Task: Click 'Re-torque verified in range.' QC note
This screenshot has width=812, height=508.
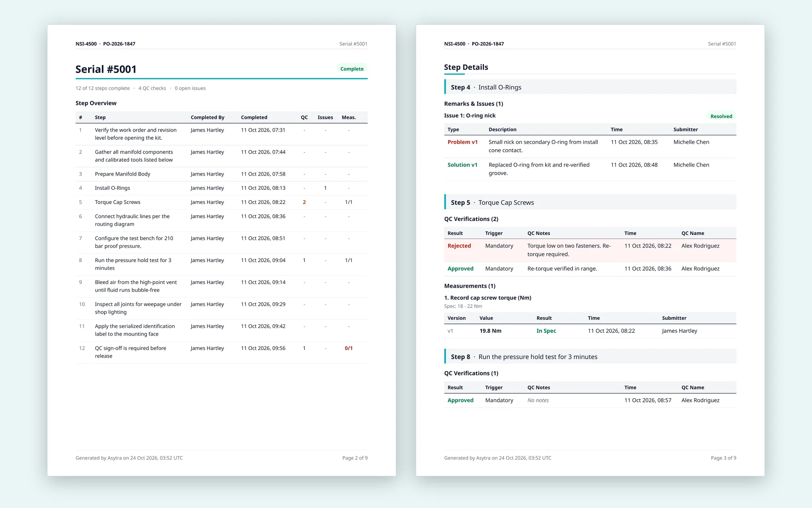Action: pos(562,269)
